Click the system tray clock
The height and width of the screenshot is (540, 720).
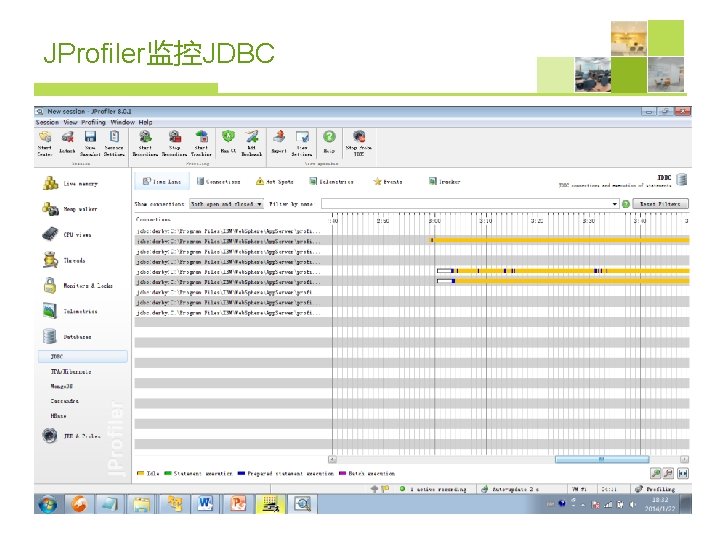660,504
